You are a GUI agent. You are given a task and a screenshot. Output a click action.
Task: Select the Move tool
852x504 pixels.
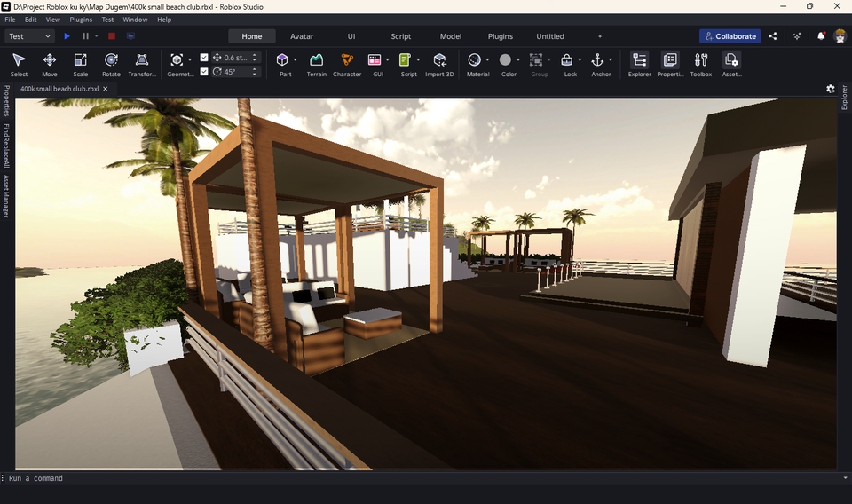(50, 64)
